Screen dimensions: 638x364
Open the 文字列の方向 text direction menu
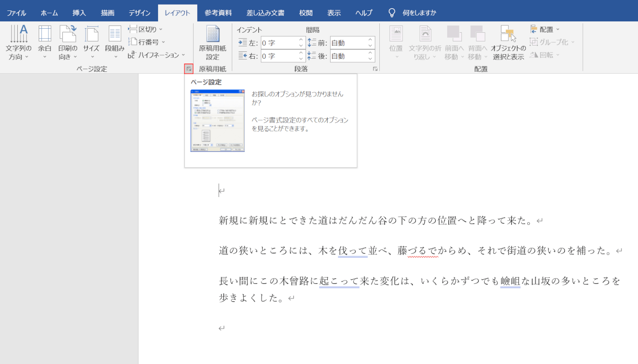point(19,43)
